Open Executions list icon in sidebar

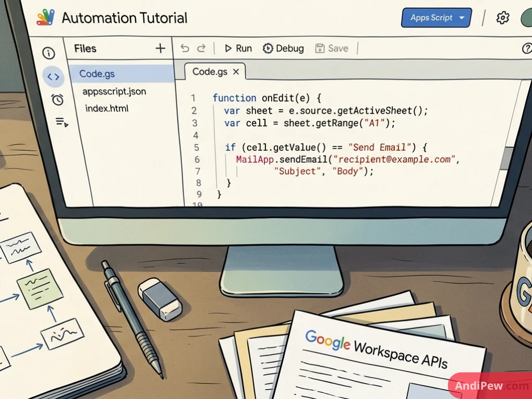point(62,122)
